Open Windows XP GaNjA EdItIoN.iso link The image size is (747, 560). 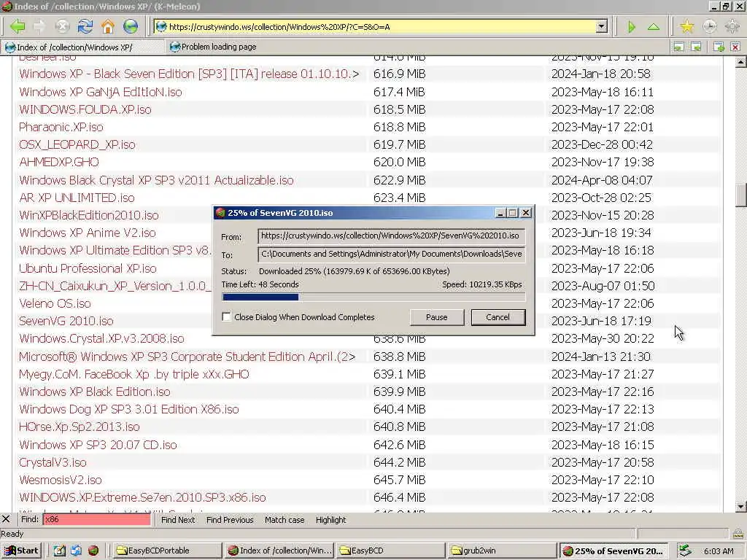point(101,92)
